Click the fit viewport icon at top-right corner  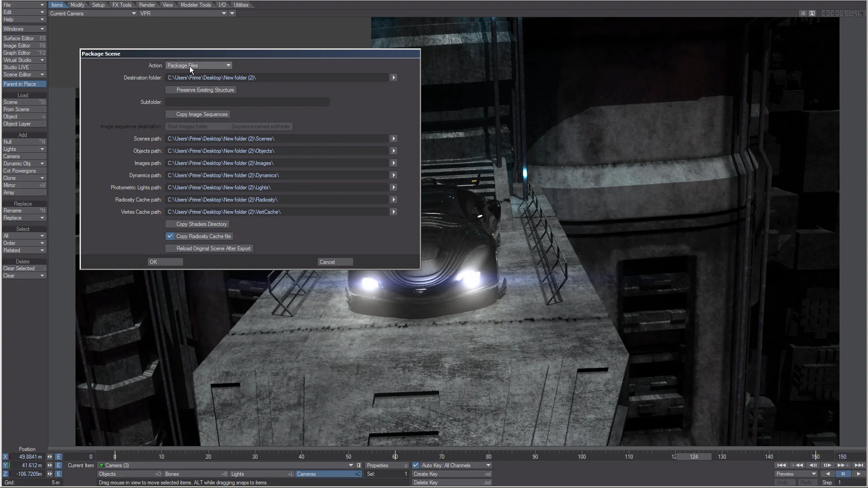862,13
